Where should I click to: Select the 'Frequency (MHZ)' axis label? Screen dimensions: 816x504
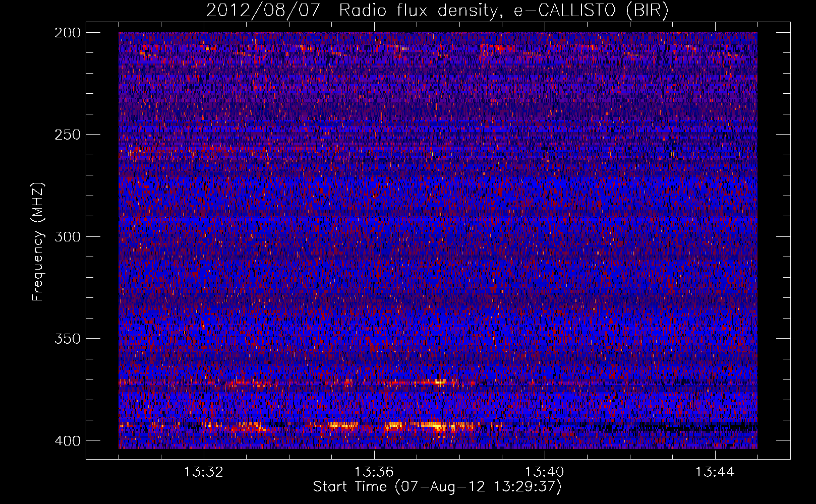tap(38, 241)
